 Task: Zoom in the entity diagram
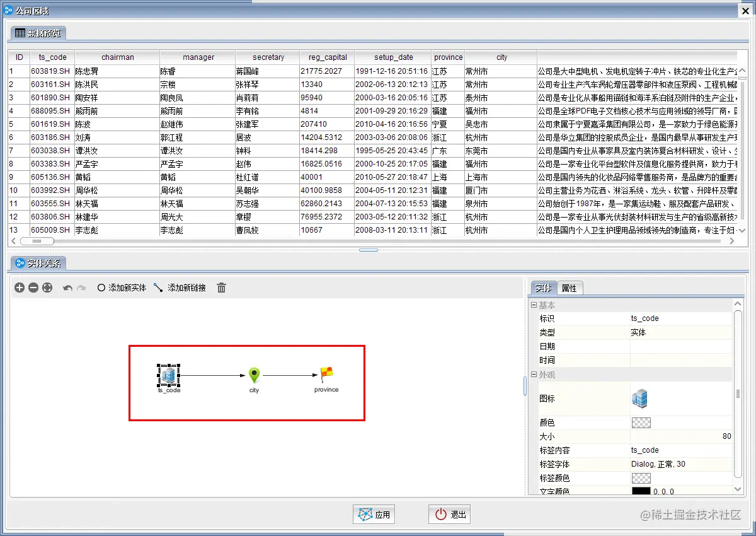(20, 288)
